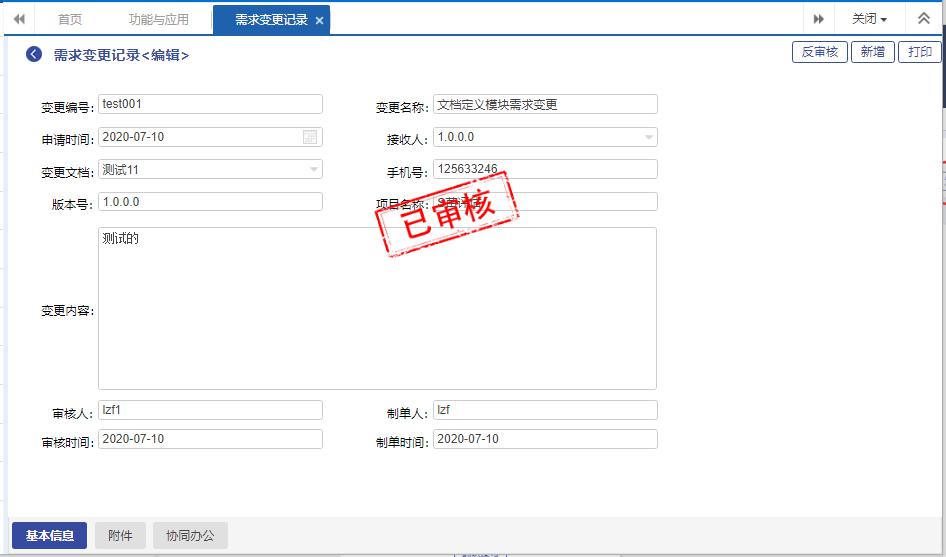Click the 打印 button
946x557 pixels.
(919, 52)
